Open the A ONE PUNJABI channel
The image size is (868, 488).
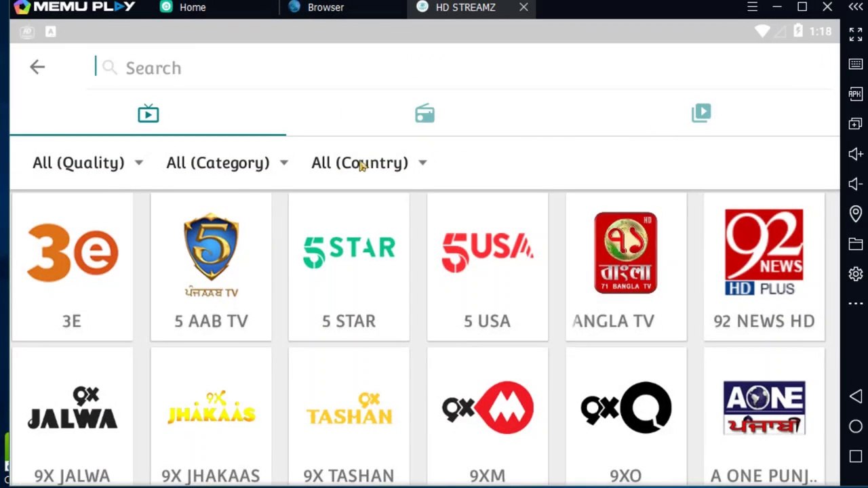point(764,418)
